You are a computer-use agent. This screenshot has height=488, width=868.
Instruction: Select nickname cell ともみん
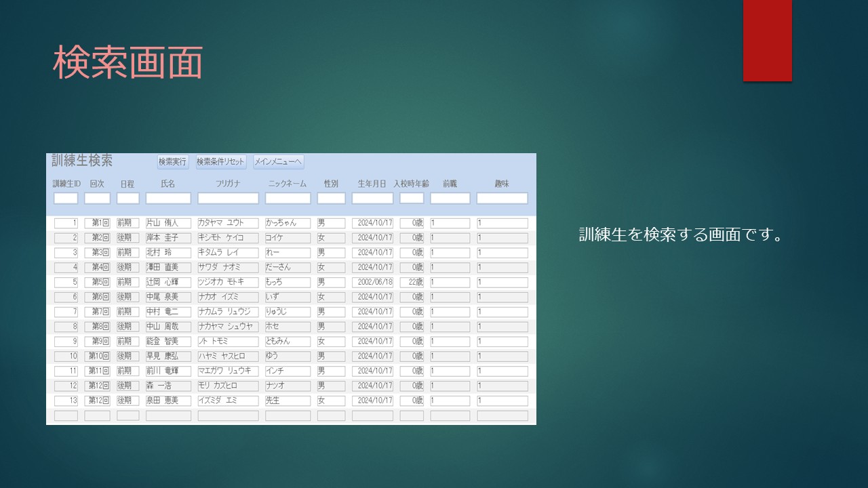point(288,342)
